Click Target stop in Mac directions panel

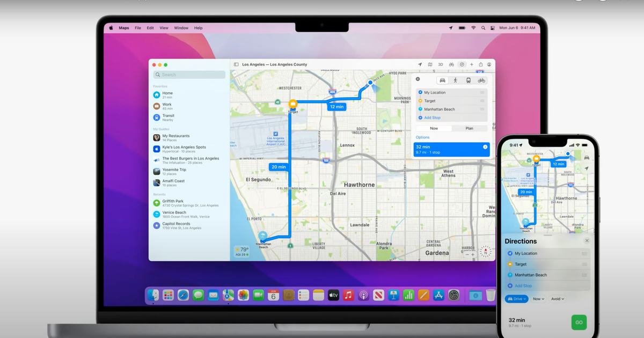451,101
